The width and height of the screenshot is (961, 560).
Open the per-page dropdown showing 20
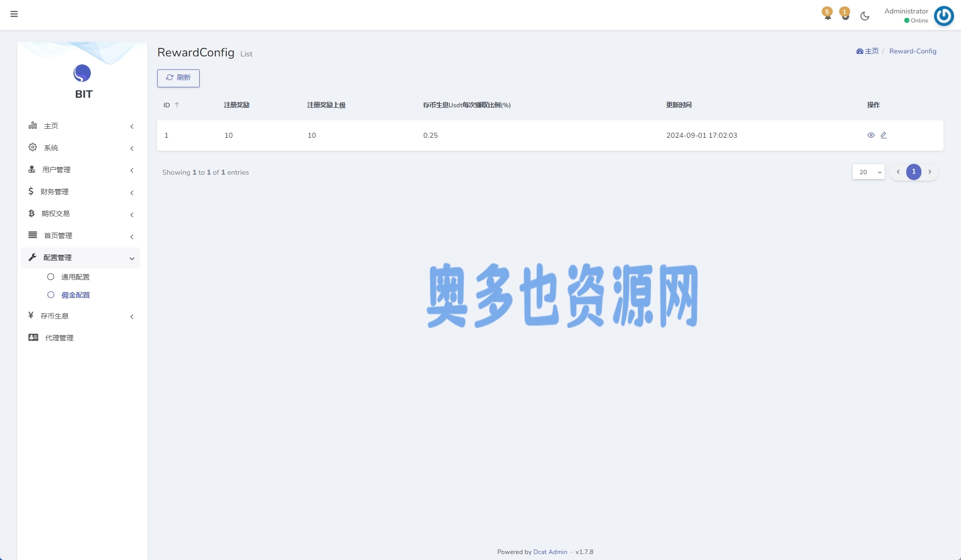tap(868, 172)
